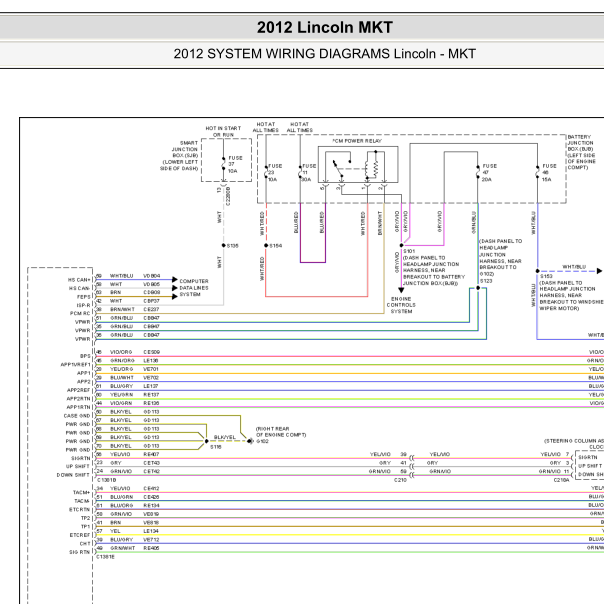
Task: Select the 'ISP-R' pin label
Action: point(83,305)
